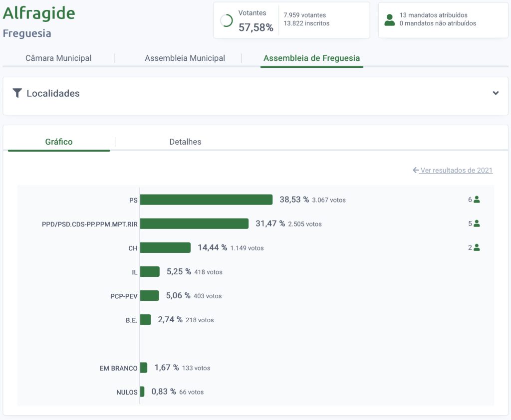Click the green person icon for mandatos
The image size is (511, 420).
tap(389, 20)
